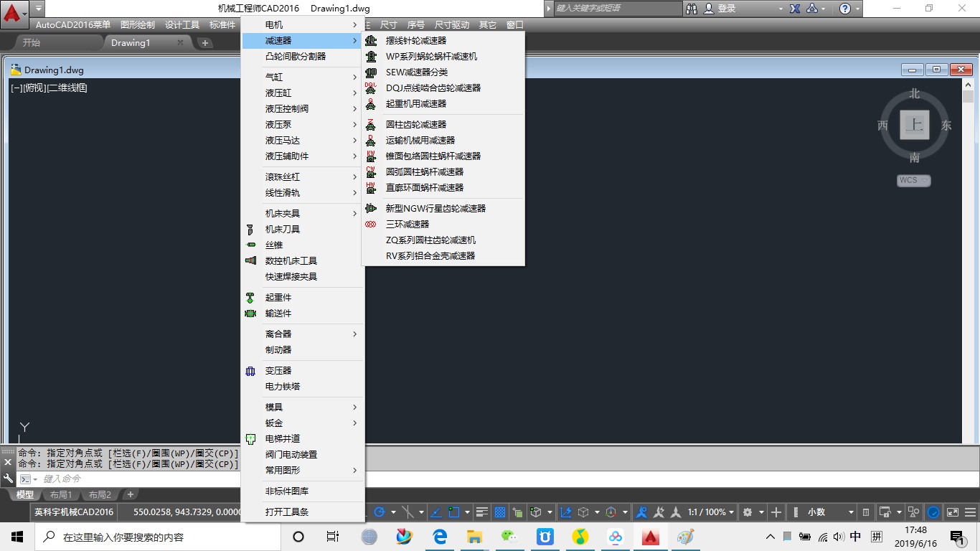Expand the 离合器 submenu
Image resolution: width=980 pixels, height=551 pixels.
tap(303, 334)
